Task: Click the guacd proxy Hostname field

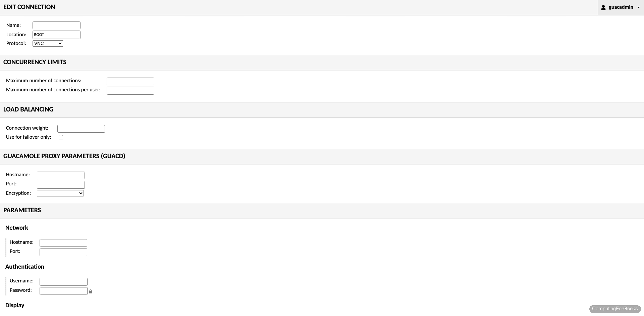Action: pyautogui.click(x=61, y=175)
